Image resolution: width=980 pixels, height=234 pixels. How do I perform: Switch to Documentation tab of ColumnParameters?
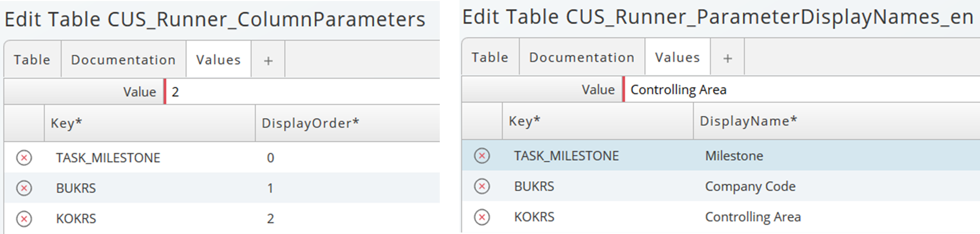click(124, 60)
